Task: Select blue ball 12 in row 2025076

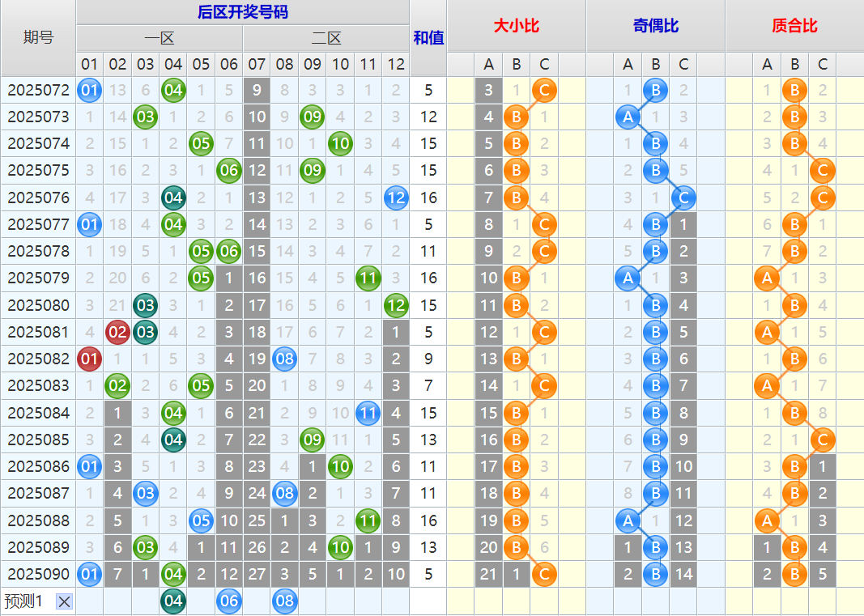Action: (396, 198)
